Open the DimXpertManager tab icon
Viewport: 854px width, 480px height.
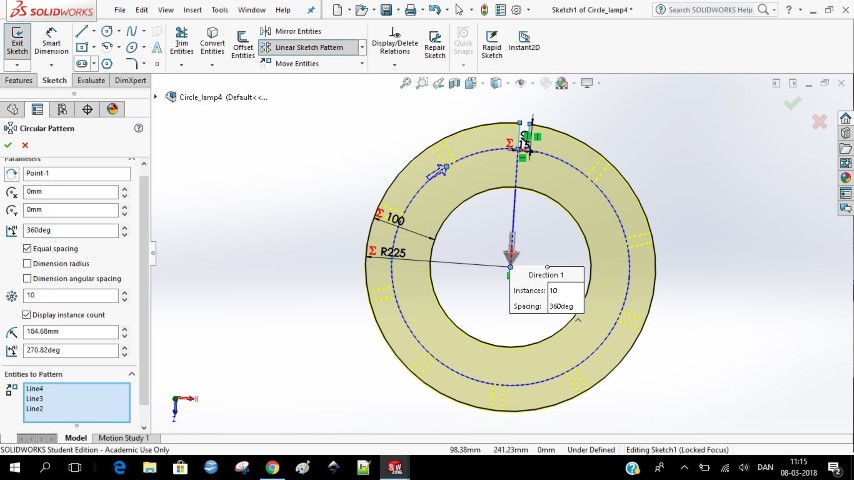87,110
